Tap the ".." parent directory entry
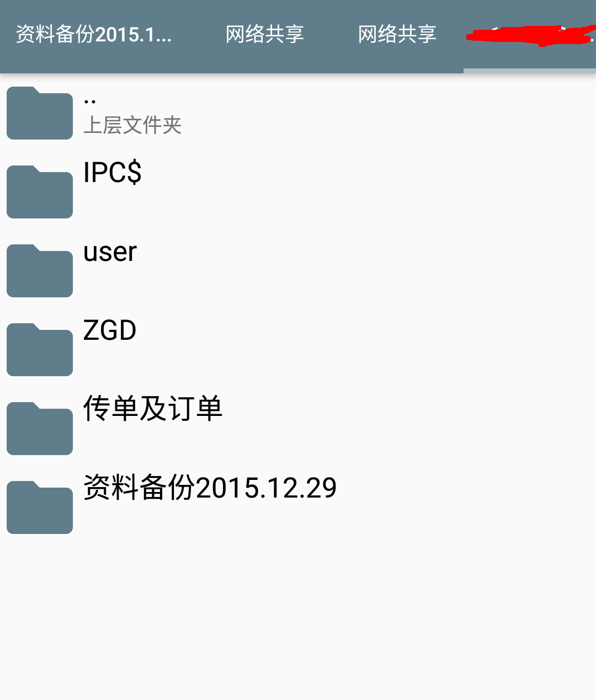The image size is (596, 700). pos(298,113)
